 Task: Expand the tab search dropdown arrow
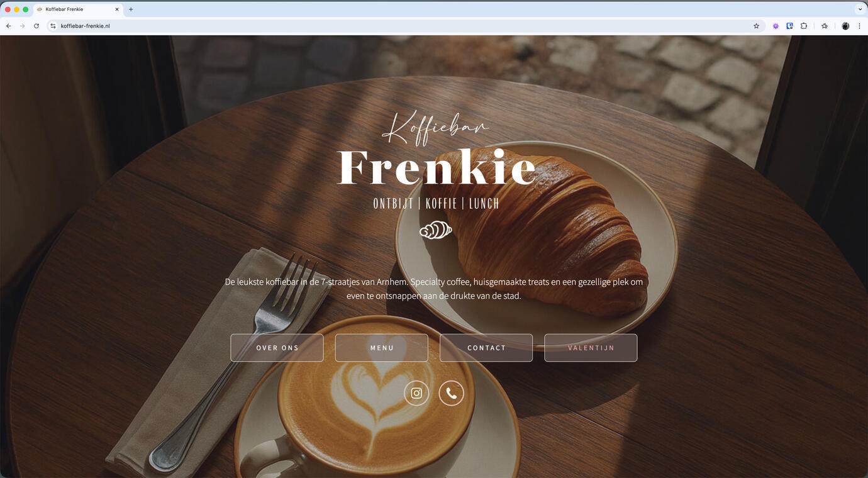860,9
